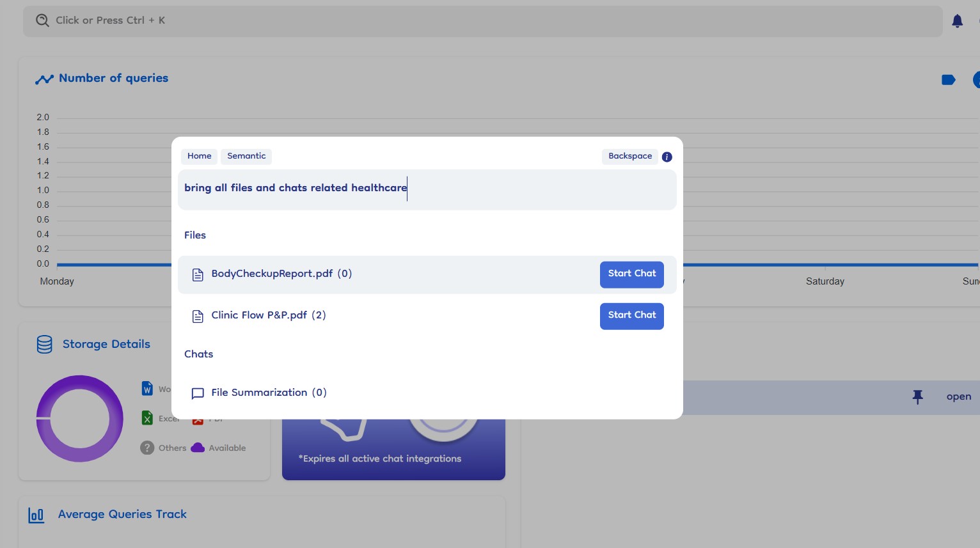This screenshot has width=980, height=548.
Task: Start Chat with Clinic Flow P&P.pdf
Action: [631, 316]
